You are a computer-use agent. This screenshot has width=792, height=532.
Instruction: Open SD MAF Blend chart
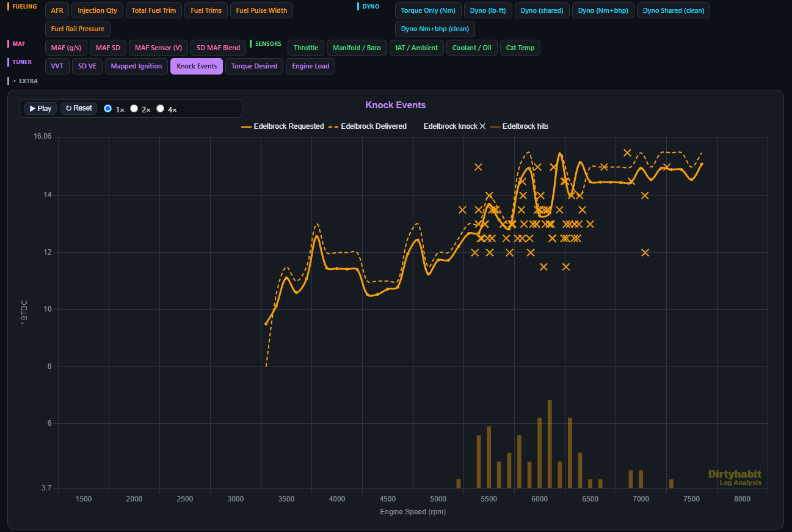click(x=219, y=48)
